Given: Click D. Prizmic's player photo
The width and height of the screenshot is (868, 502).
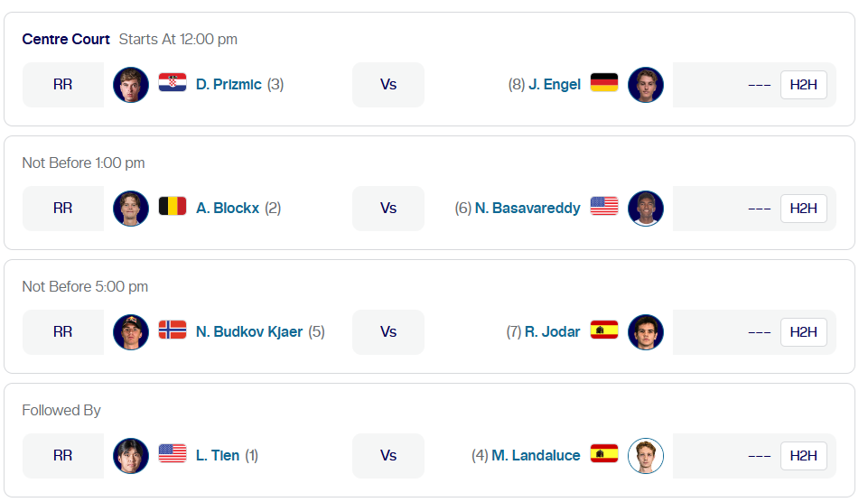Looking at the screenshot, I should (131, 85).
